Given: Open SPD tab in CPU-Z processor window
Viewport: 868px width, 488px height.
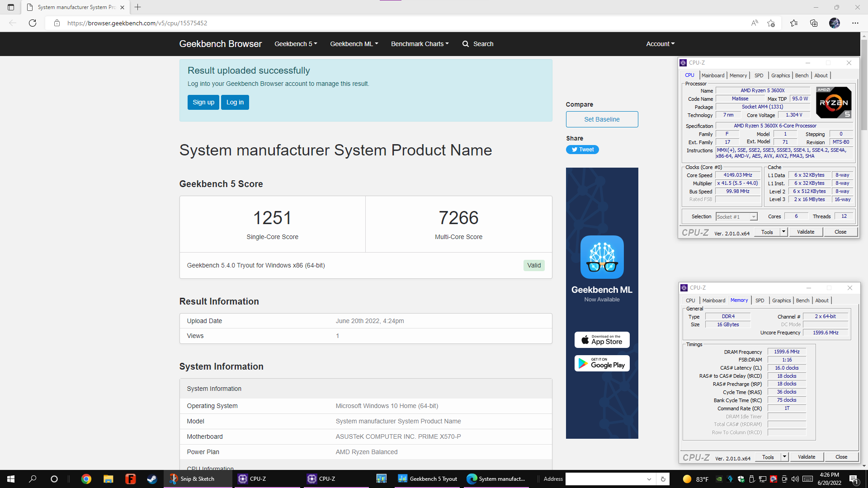Looking at the screenshot, I should point(759,75).
